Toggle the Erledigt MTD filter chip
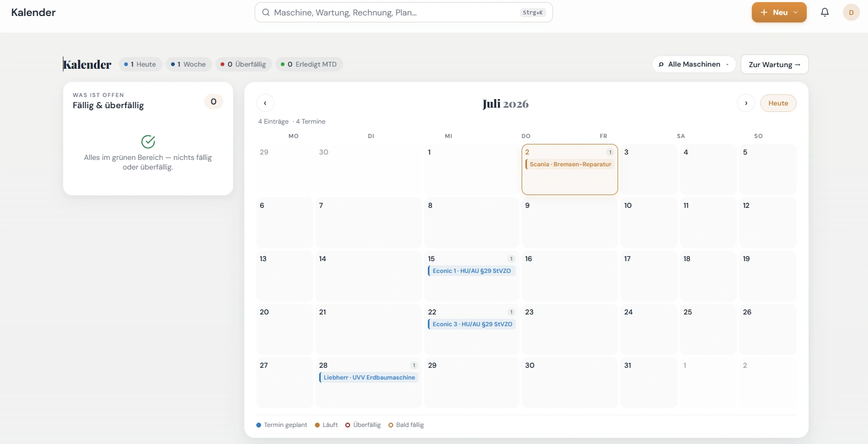The image size is (868, 444). point(309,64)
